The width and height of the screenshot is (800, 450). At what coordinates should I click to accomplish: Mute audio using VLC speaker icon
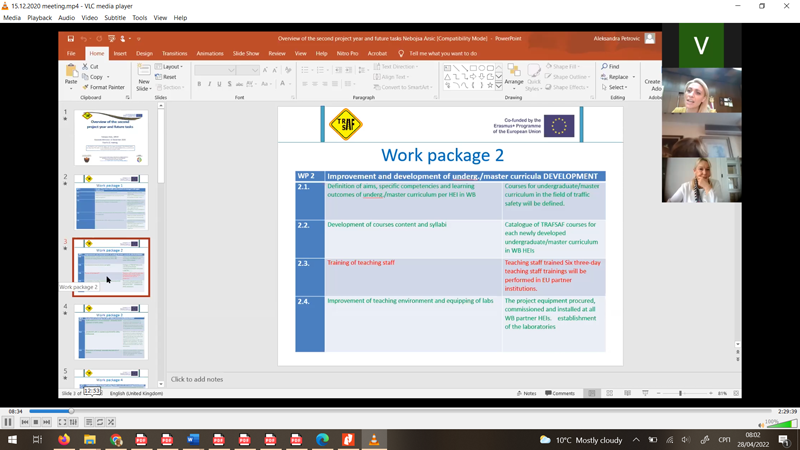pyautogui.click(x=761, y=425)
